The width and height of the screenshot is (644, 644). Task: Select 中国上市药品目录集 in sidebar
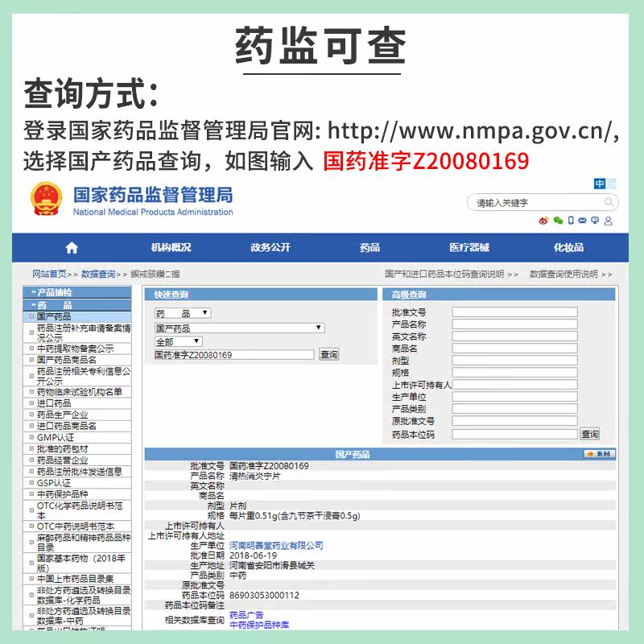point(77,579)
